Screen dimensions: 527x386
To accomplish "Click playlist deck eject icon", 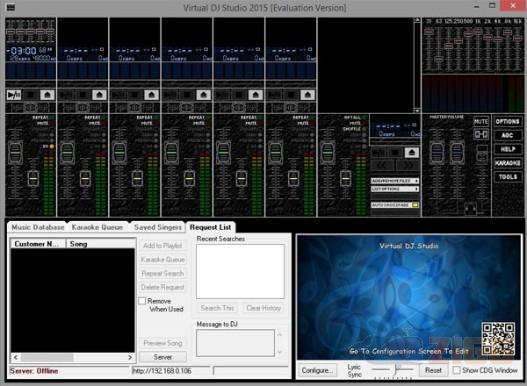I will [x=412, y=153].
